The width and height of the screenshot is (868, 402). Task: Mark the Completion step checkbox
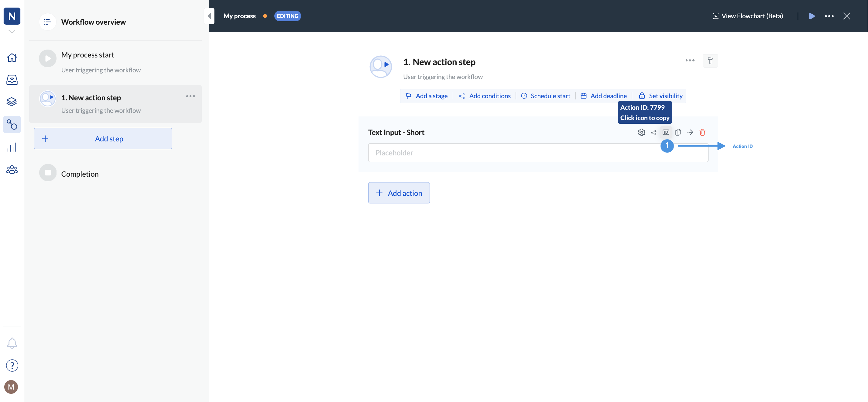[47, 172]
